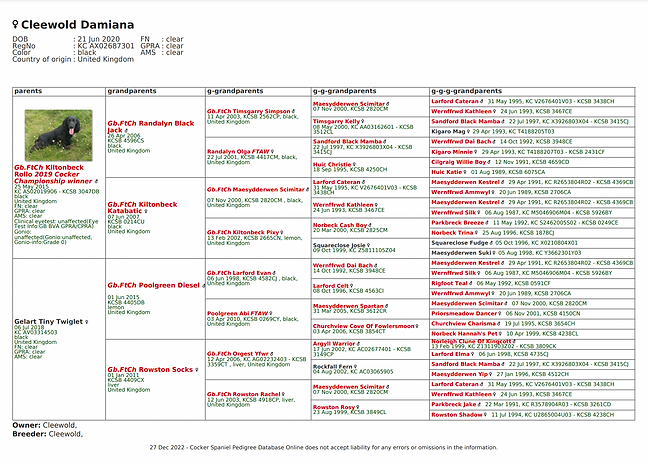
Task: Open Kigaro Minnie link
Action: (452, 152)
